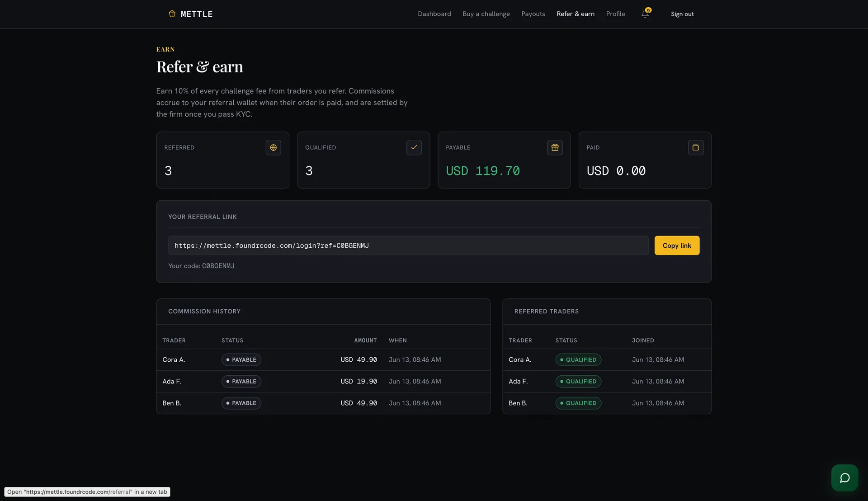Click the AMOUNT column header
The height and width of the screenshot is (501, 868).
point(365,340)
